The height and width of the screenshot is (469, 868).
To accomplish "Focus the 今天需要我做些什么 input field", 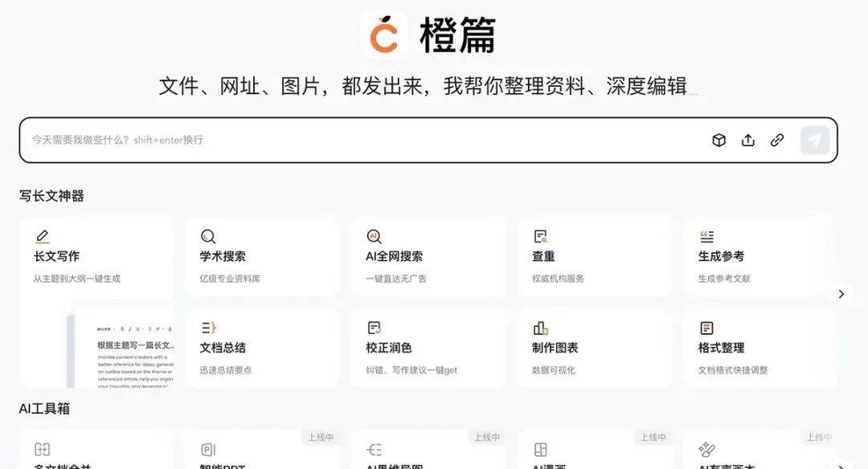I will 362,141.
